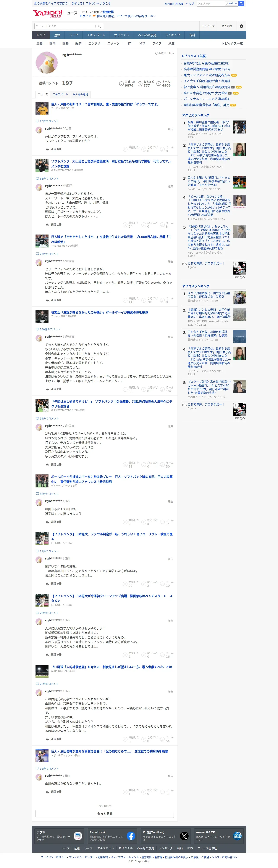Click the blue web search magnifier button
This screenshot has width=278, height=868.
(x=241, y=4)
